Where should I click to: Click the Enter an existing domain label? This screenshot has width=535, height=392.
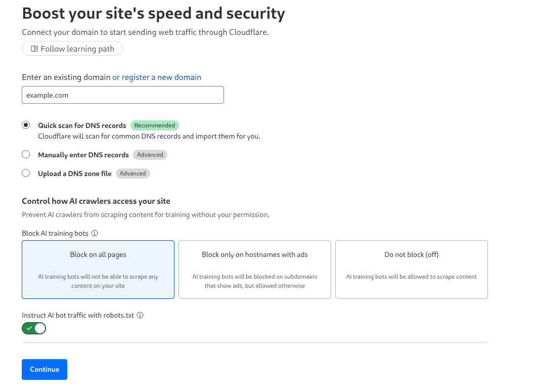(65, 77)
